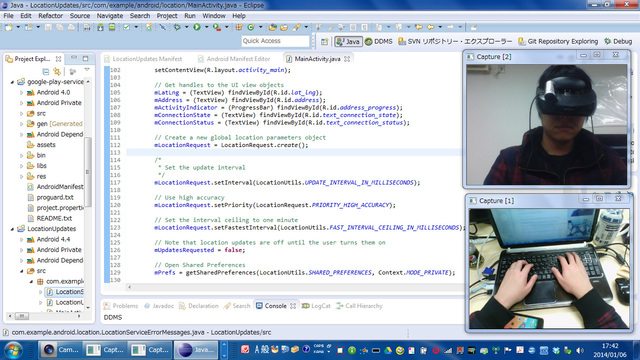Viewport: 640px width, 360px height.
Task: Expand the Android 4.0 library node
Action: click(x=21, y=93)
